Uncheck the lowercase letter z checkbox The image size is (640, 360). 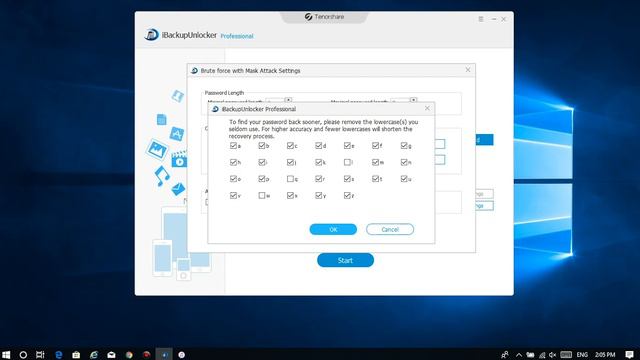(347, 196)
